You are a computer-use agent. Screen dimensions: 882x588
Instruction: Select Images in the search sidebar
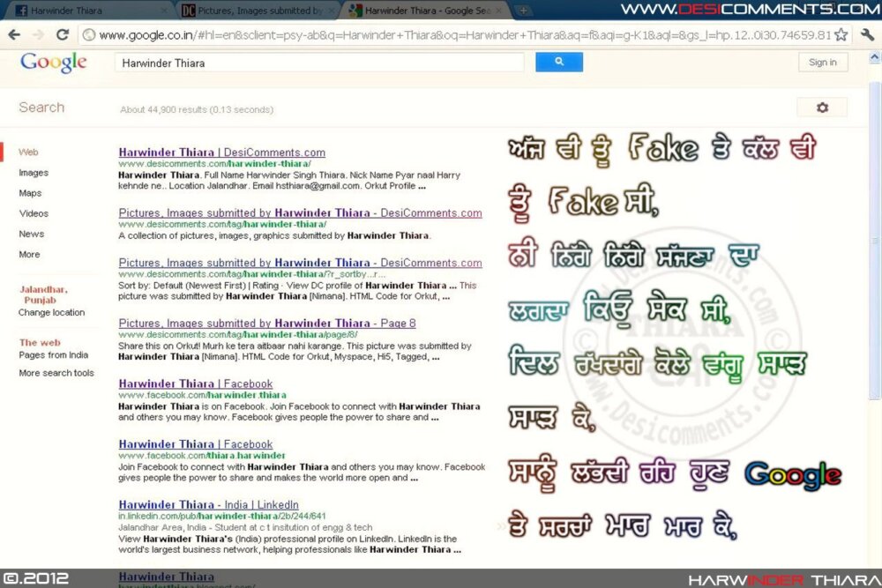click(x=34, y=173)
